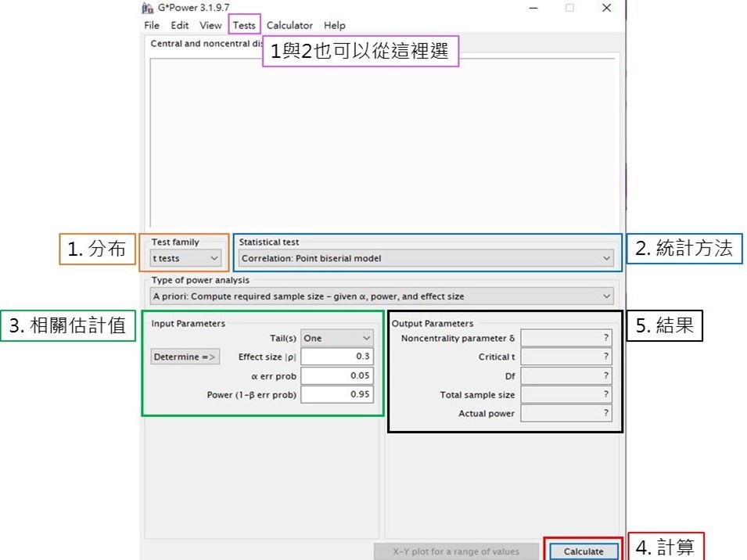
Task: Click the Determine => button
Action: (185, 357)
